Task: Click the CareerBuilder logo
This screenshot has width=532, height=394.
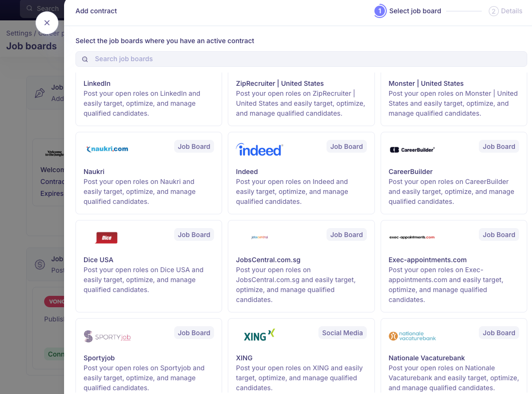Action: point(411,150)
